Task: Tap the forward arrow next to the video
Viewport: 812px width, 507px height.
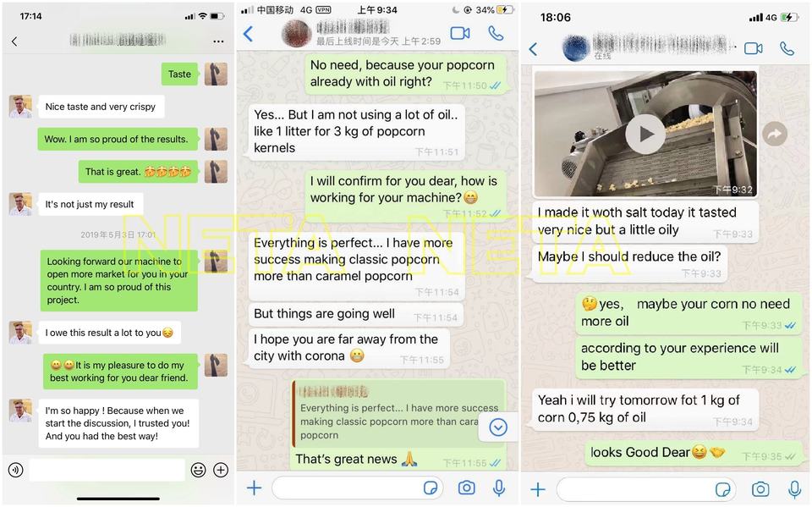Action: (775, 135)
